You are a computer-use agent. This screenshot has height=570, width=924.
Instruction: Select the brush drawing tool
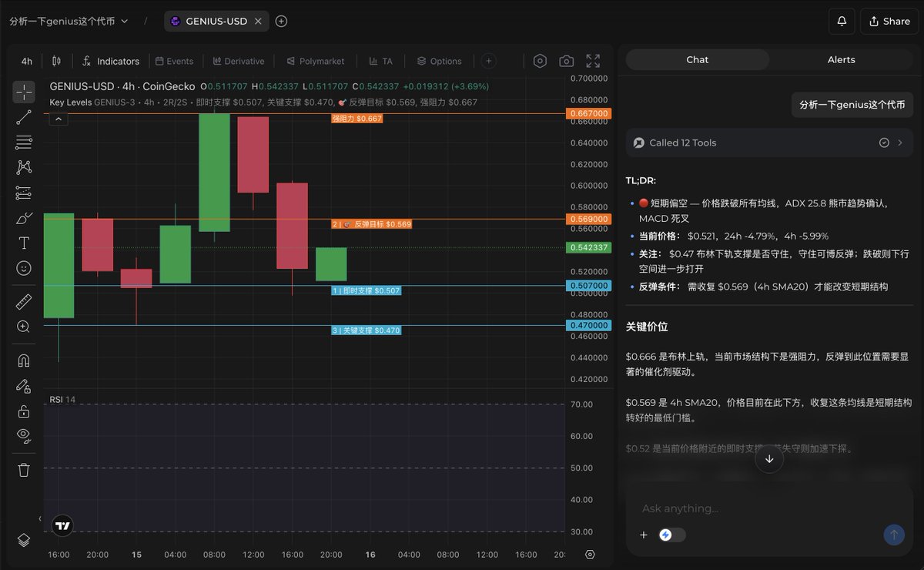coord(24,218)
